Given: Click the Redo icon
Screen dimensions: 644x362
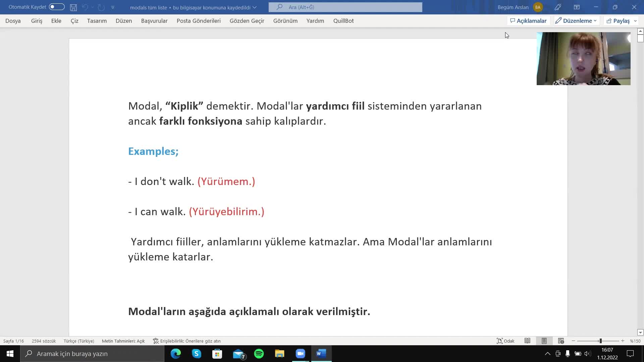Looking at the screenshot, I should coord(101,7).
